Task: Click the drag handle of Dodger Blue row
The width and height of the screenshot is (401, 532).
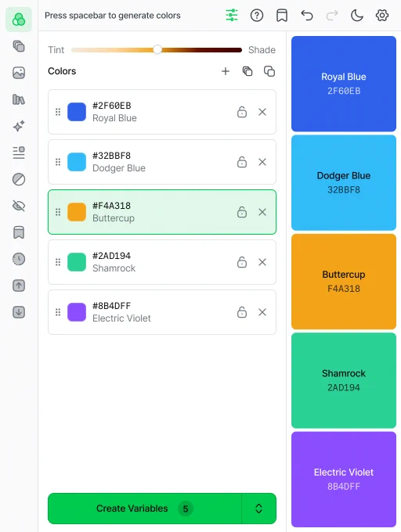Action: pos(58,162)
